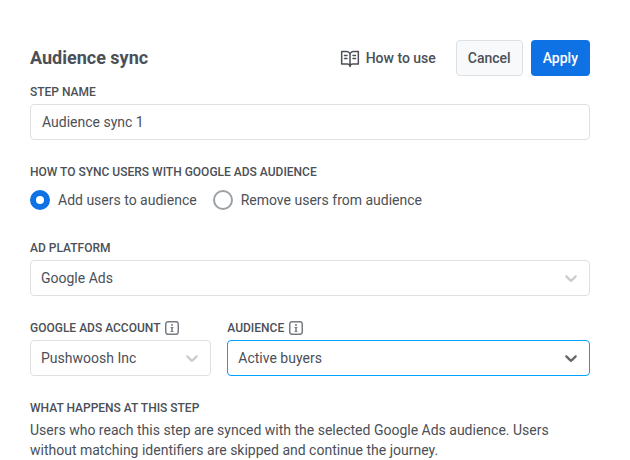Open the Pushwoosh Inc account dropdown
This screenshot has width=630, height=460.
(x=120, y=358)
